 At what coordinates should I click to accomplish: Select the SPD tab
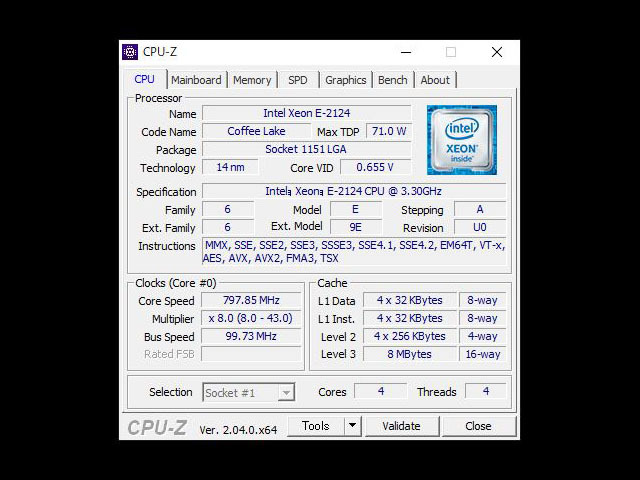click(298, 80)
